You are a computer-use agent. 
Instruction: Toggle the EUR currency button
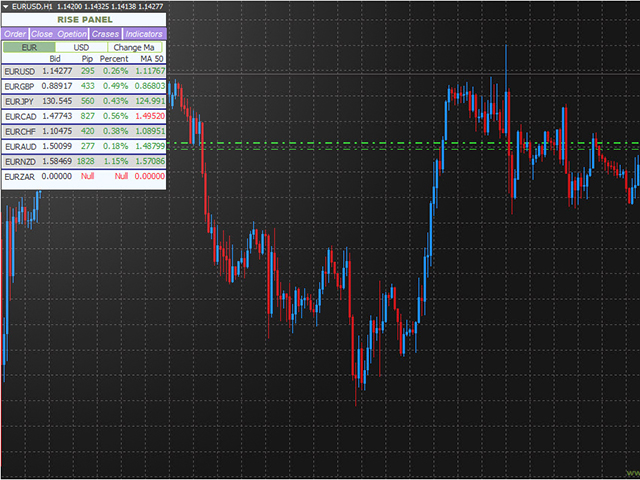(x=28, y=46)
